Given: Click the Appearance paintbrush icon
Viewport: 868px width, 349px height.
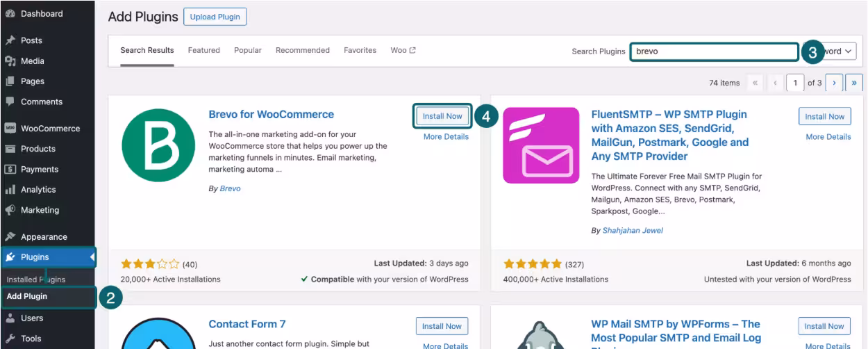Looking at the screenshot, I should 10,237.
